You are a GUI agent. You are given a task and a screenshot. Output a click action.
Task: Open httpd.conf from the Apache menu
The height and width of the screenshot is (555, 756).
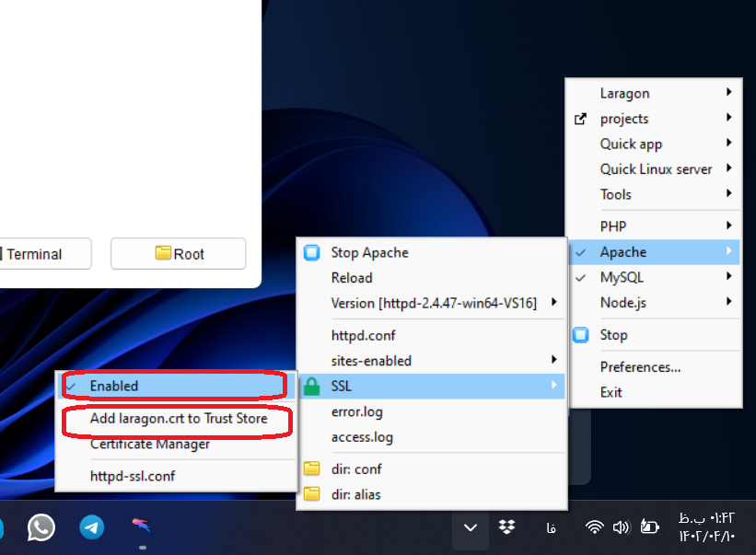[363, 335]
